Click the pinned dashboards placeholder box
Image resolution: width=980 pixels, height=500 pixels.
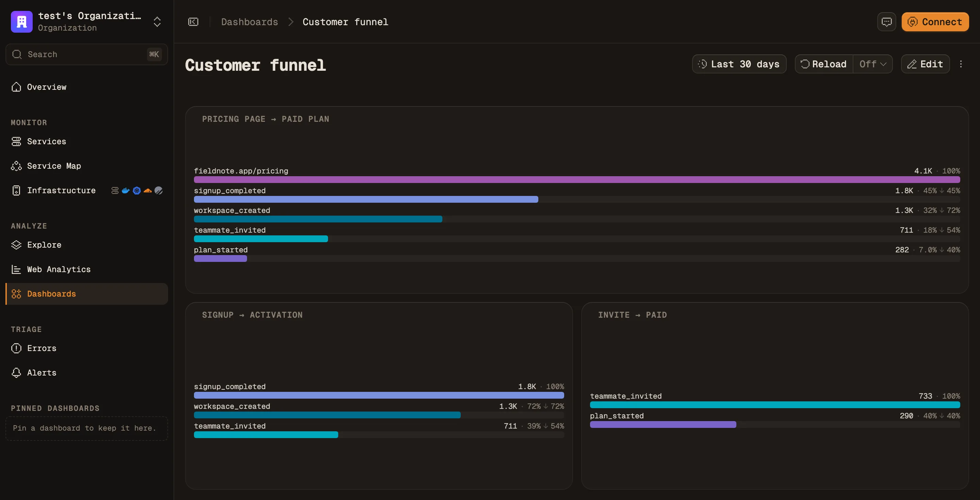pos(87,429)
